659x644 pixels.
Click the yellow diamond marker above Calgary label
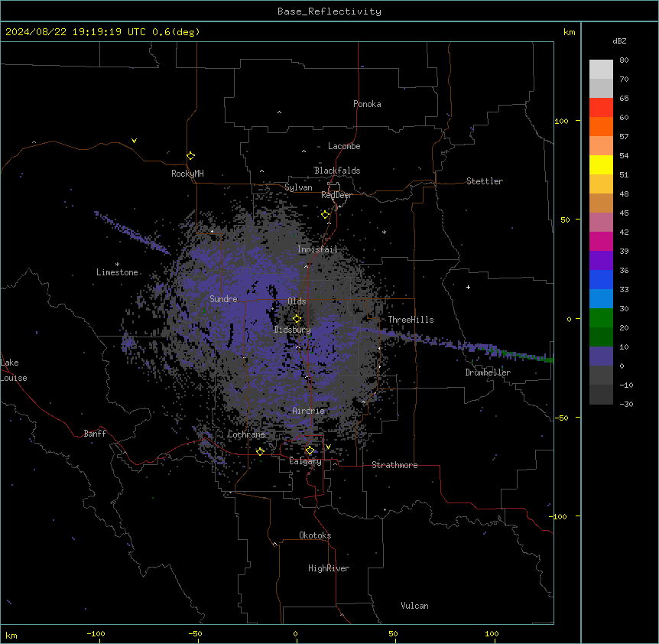310,450
